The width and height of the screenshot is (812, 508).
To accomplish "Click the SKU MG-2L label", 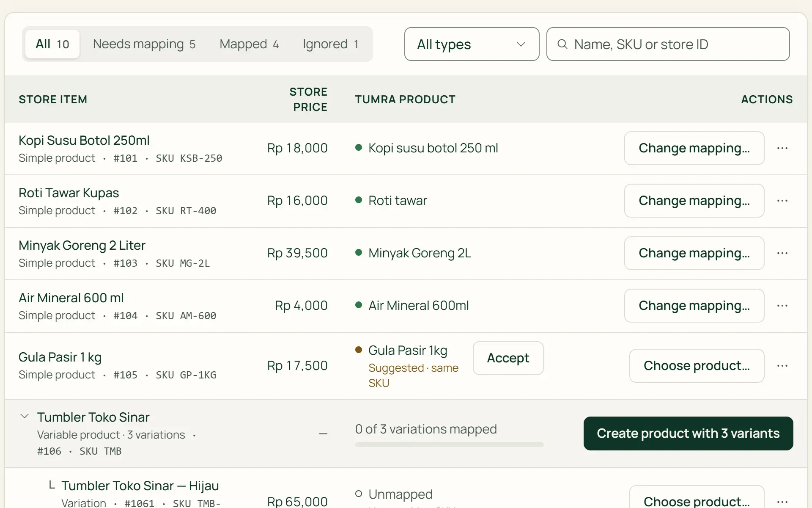I will (x=183, y=263).
